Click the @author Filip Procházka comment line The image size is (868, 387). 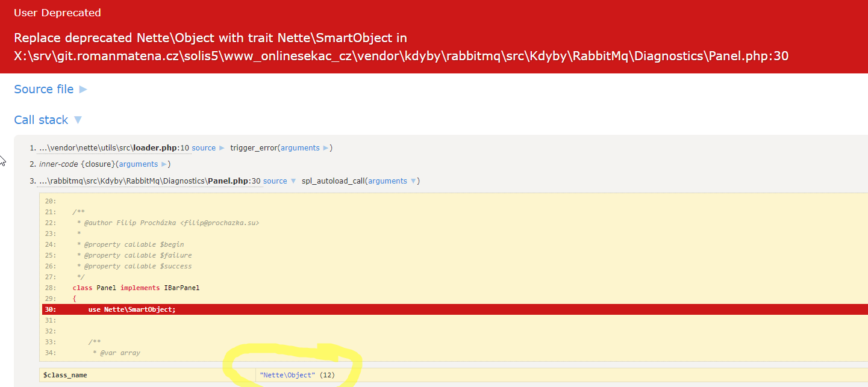click(x=168, y=223)
